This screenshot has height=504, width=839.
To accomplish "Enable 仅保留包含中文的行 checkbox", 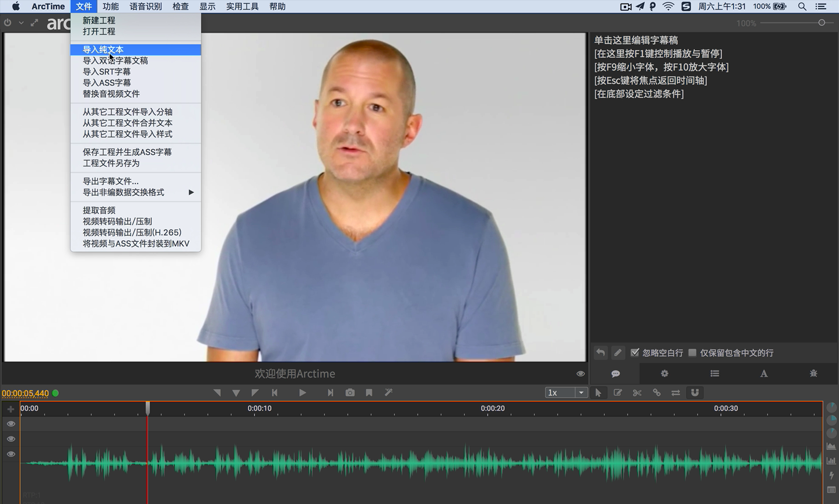I will click(x=692, y=353).
